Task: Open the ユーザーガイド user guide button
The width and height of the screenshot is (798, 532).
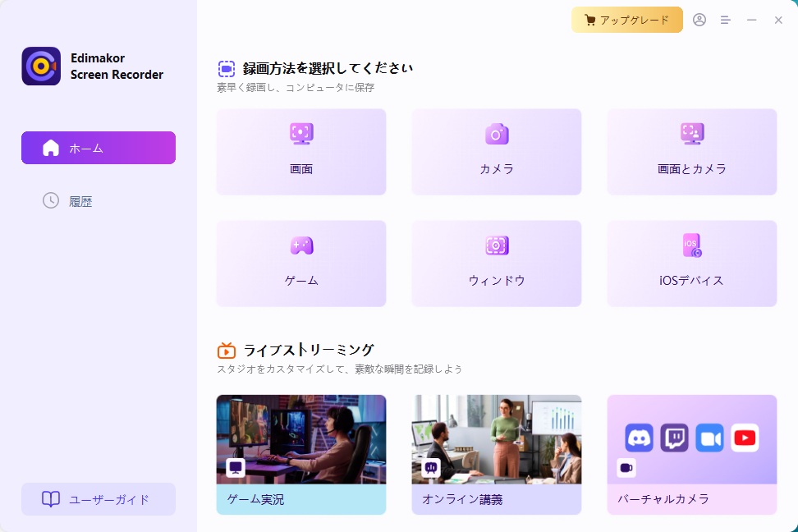Action: pyautogui.click(x=99, y=499)
